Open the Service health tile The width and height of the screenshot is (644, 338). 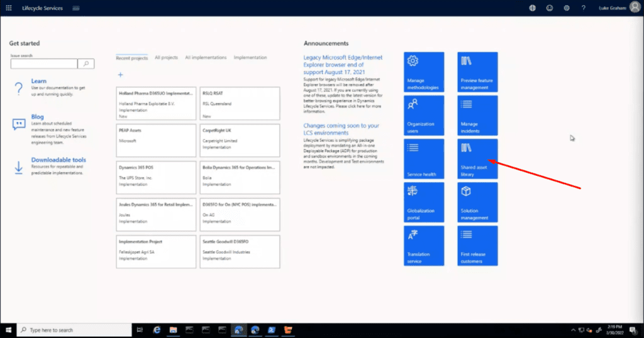coord(424,159)
